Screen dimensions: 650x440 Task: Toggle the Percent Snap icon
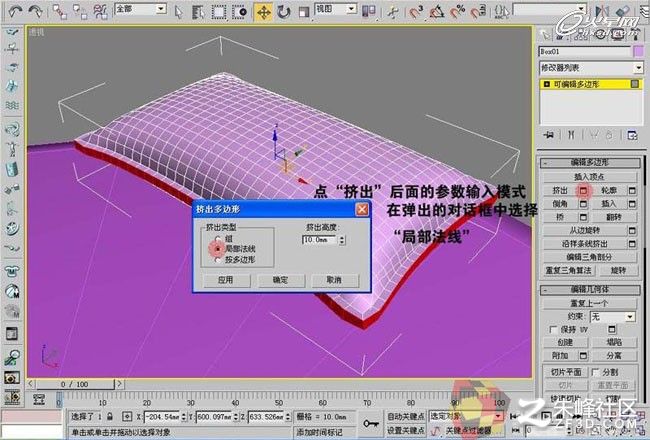[x=457, y=12]
